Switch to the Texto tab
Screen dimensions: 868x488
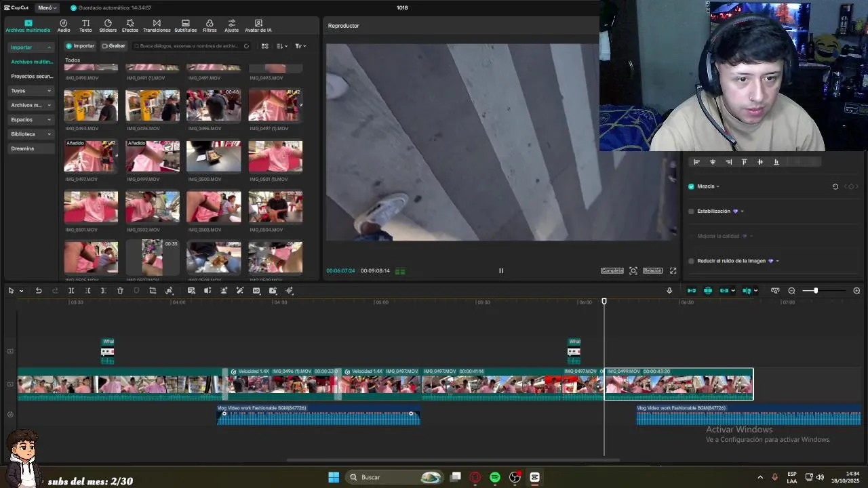pyautogui.click(x=85, y=26)
